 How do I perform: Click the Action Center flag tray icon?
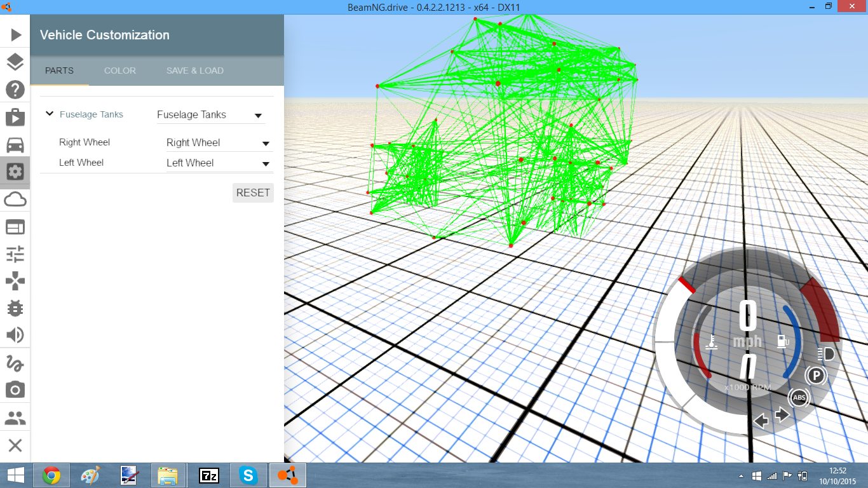click(787, 476)
